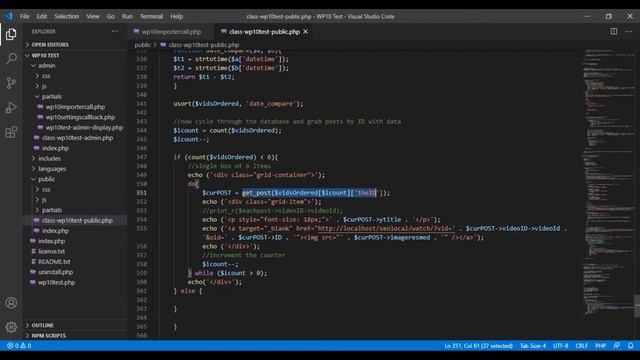The width and height of the screenshot is (640, 360).
Task: Click CRLF line ending selector
Action: 581,346
